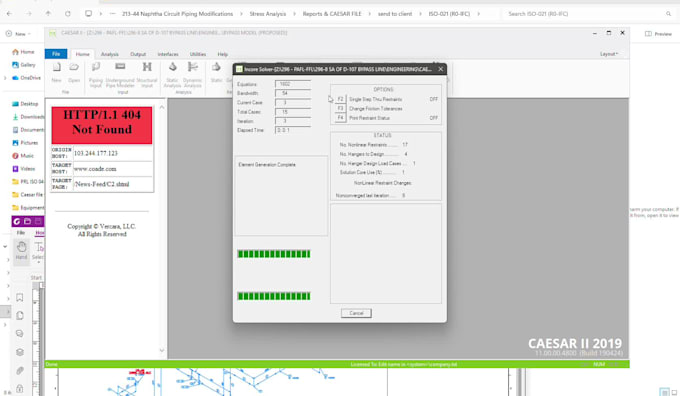Open the Desktop folder in Explorer sidebar
Viewport: 680px width, 396px height.
(25, 104)
